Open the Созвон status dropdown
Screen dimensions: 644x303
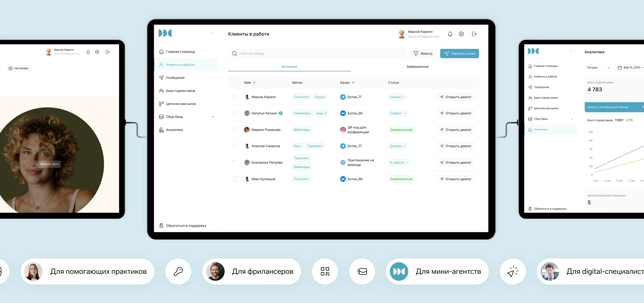coord(398,113)
